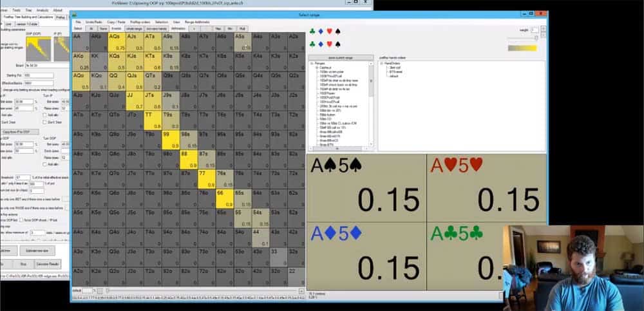Open the Range Arithmetic menu
Image resolution: width=644 pixels, height=311 pixels.
pyautogui.click(x=197, y=22)
